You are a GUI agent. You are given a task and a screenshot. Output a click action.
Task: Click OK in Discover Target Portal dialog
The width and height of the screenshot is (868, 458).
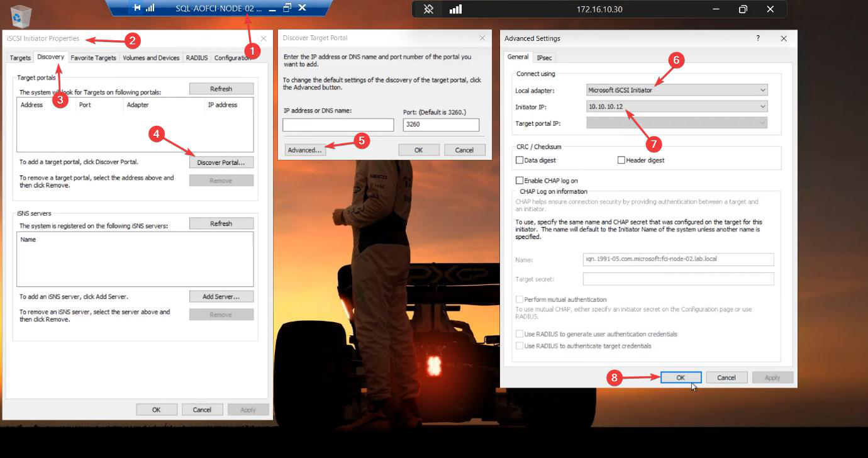418,150
